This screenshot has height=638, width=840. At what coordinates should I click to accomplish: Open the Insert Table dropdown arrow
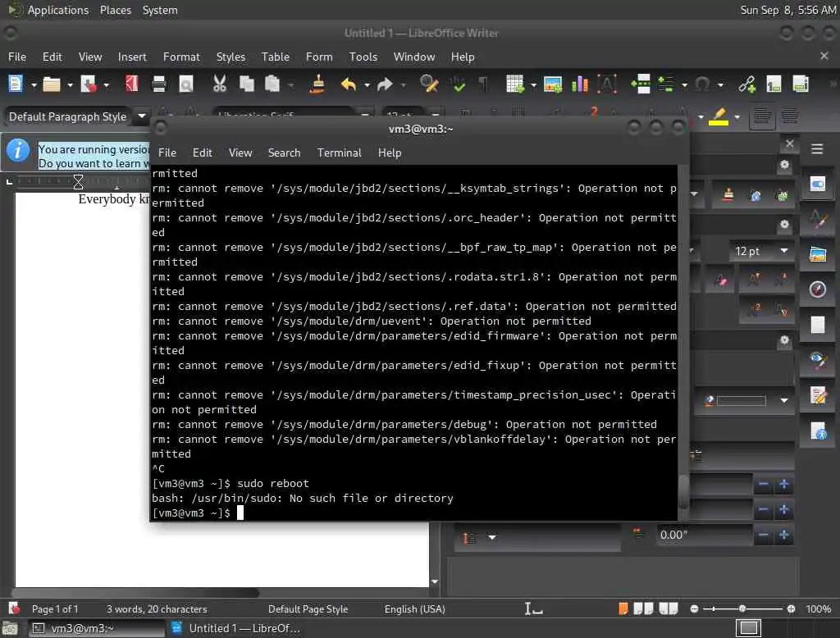533,84
